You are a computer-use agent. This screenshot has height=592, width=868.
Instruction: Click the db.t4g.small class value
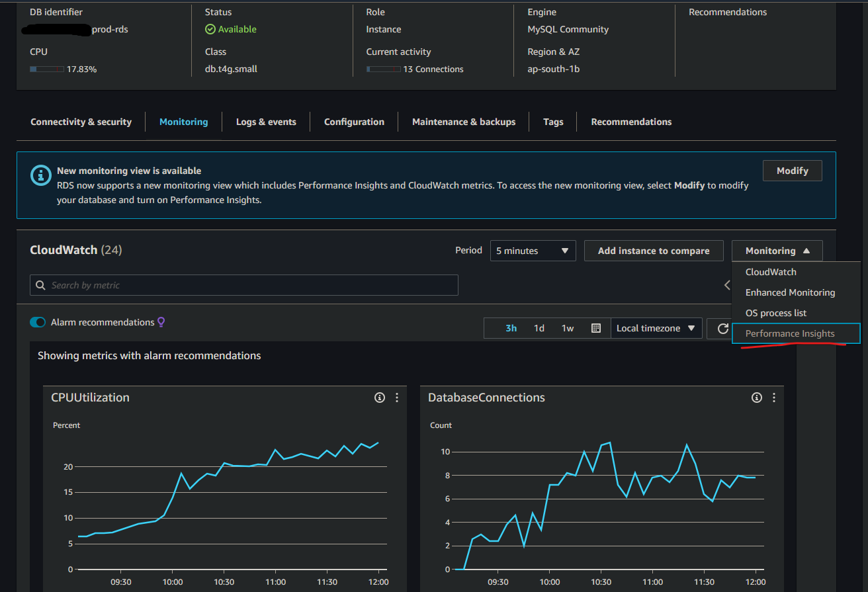pos(231,69)
